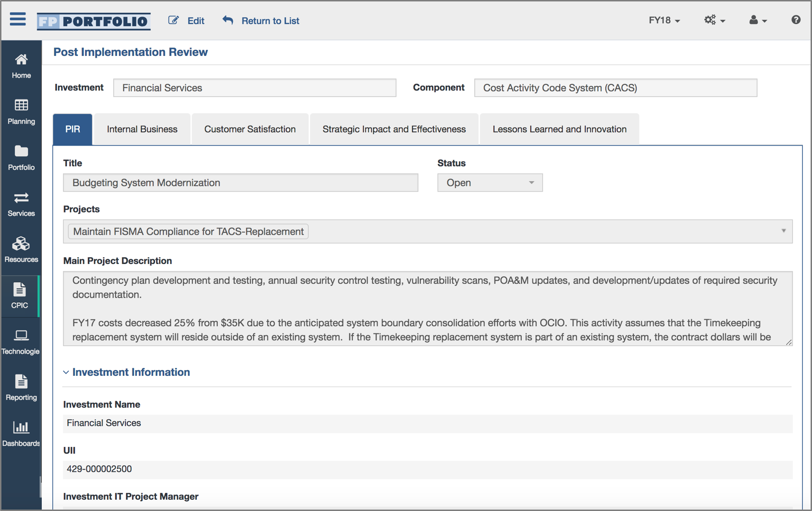Switch to the Internal Business tab
Image resolution: width=812 pixels, height=511 pixels.
point(142,129)
